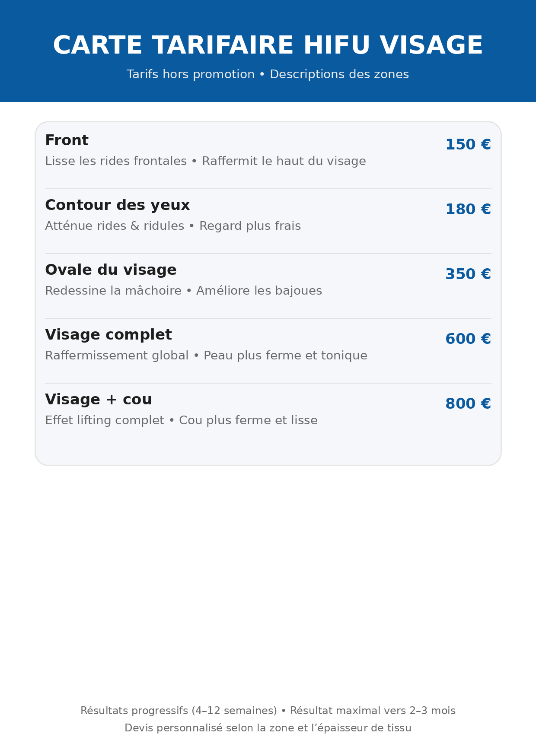This screenshot has height=756, width=536.
Task: Click the 'Raffermissement global' description text
Action: coord(206,356)
